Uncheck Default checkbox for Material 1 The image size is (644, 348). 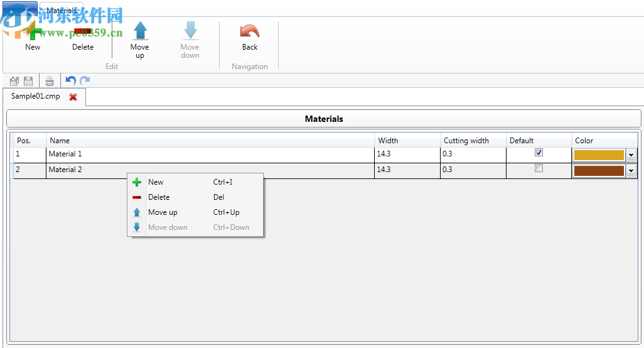(x=539, y=153)
